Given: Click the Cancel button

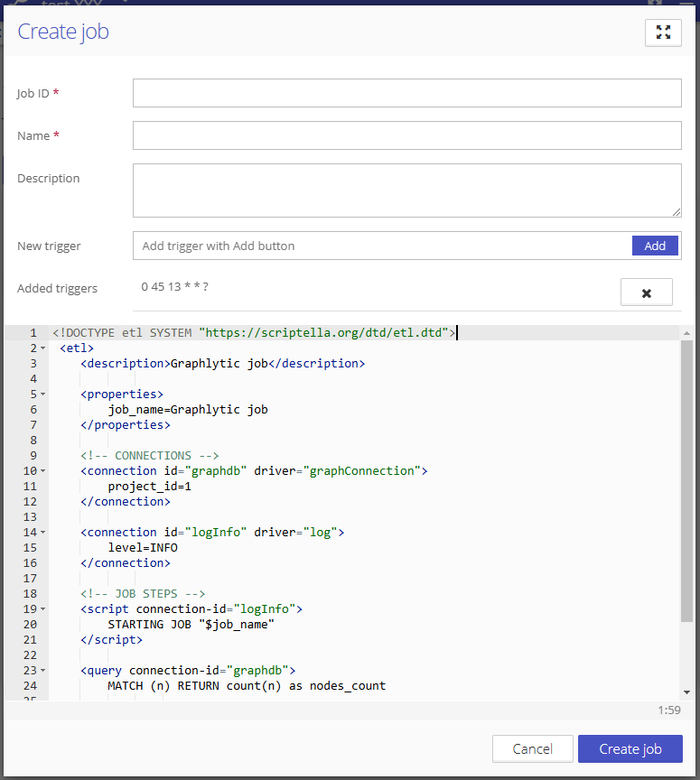Looking at the screenshot, I should click(x=532, y=748).
